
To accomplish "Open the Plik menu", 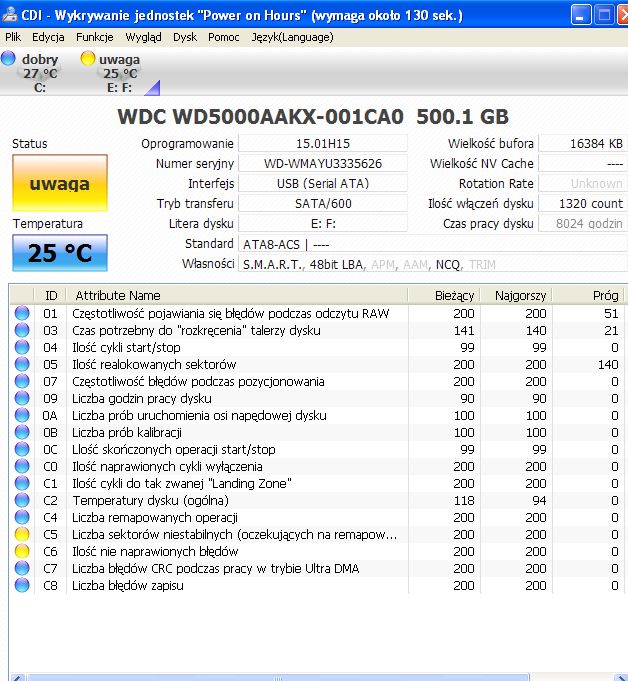I will click(13, 37).
